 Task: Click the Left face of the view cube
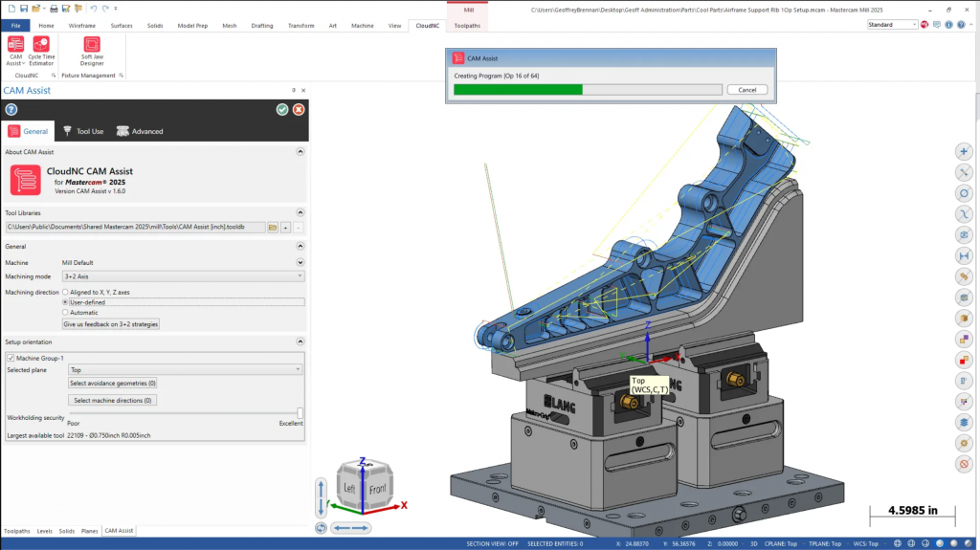click(349, 488)
